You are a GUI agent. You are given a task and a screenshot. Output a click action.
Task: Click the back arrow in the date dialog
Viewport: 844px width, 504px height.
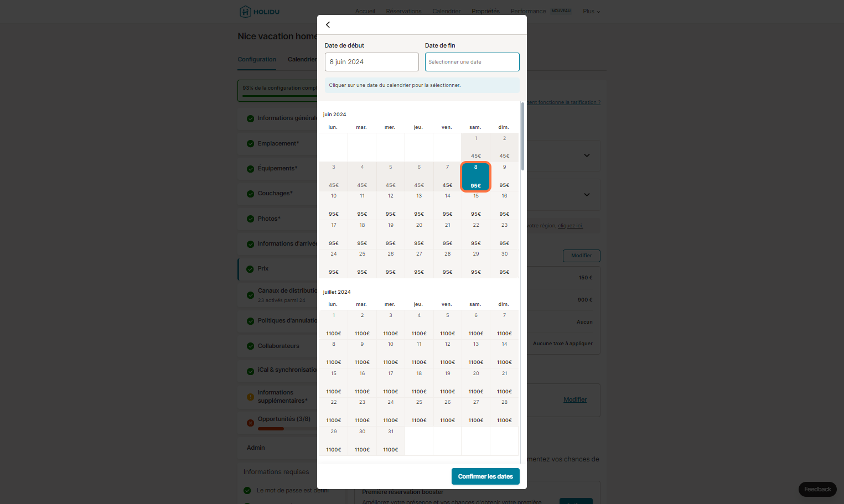[328, 24]
